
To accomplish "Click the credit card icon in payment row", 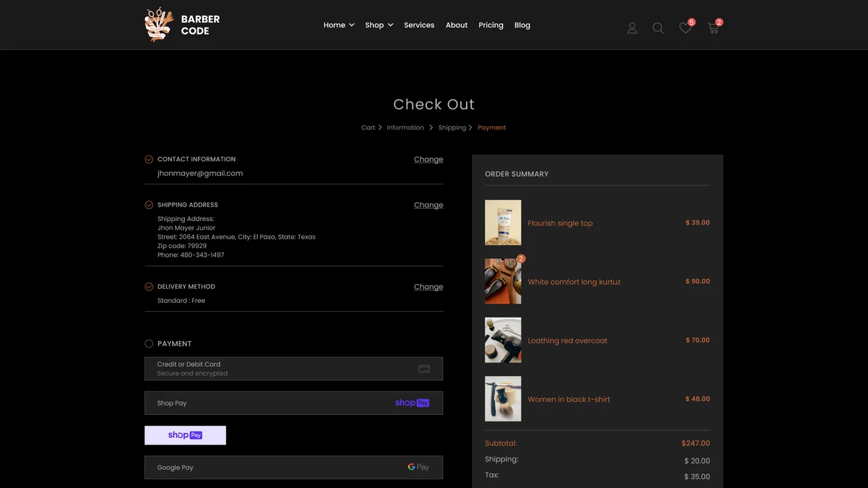I will pos(424,369).
